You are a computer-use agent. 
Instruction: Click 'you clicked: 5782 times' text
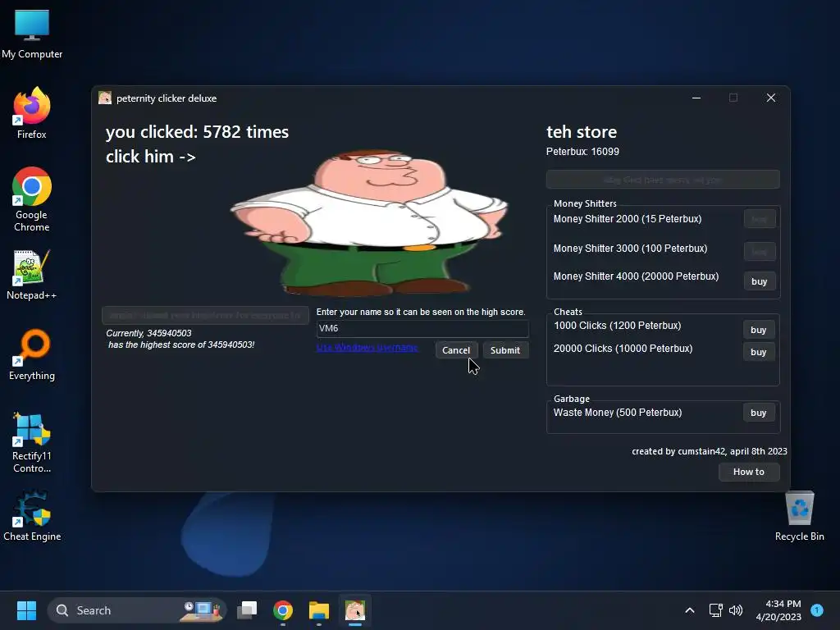click(197, 132)
